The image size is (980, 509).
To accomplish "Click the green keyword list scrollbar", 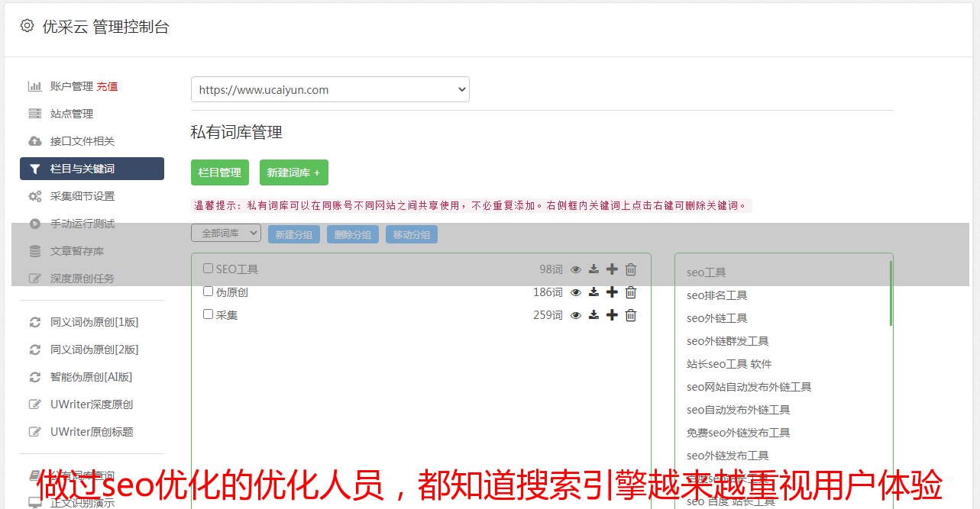I will pyautogui.click(x=891, y=294).
